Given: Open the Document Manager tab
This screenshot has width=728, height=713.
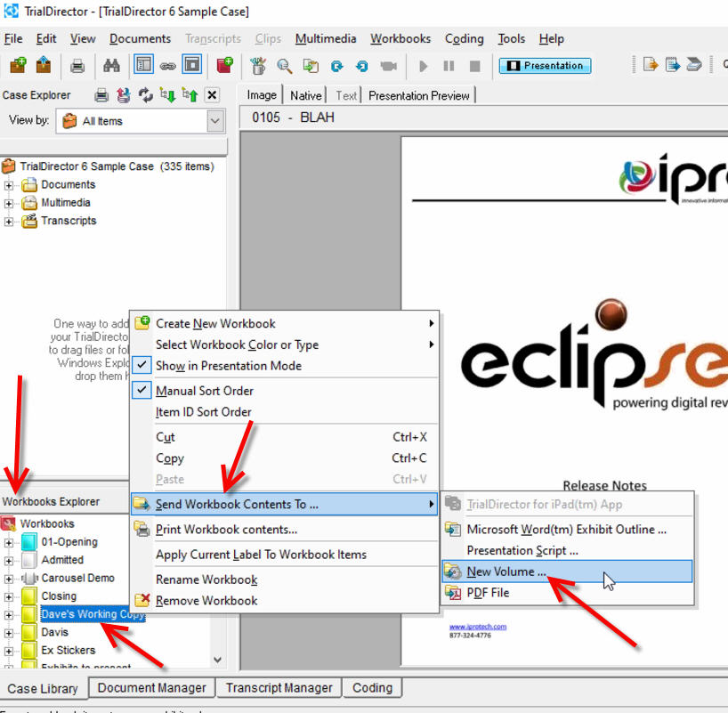Looking at the screenshot, I should coord(152,688).
